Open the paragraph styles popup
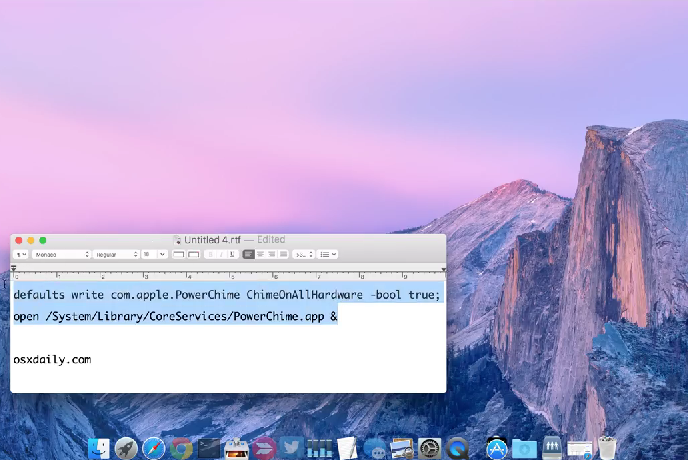688x460 pixels. click(20, 255)
